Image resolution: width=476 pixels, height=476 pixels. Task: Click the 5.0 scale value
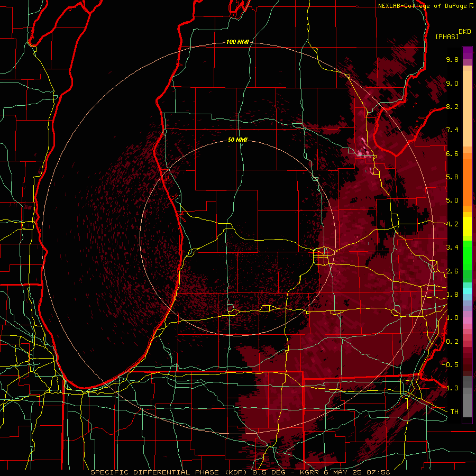pyautogui.click(x=452, y=200)
